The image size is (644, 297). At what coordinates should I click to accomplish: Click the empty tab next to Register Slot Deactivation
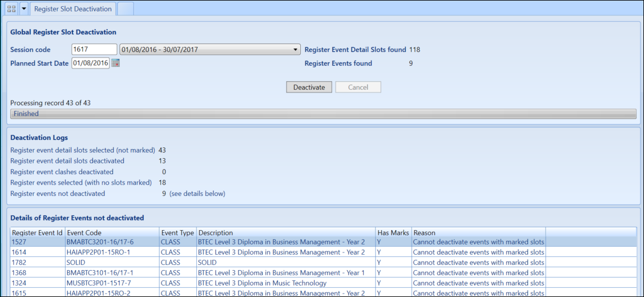(x=126, y=9)
